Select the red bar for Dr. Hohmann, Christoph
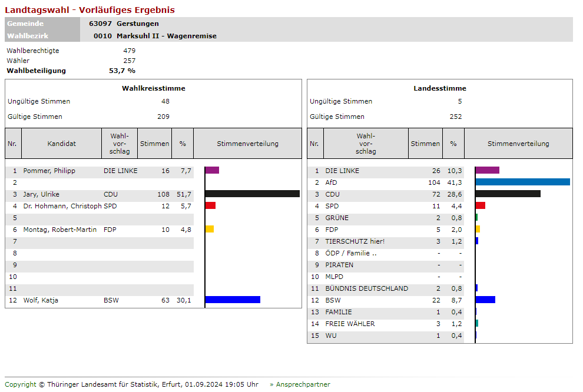 [x=210, y=206]
